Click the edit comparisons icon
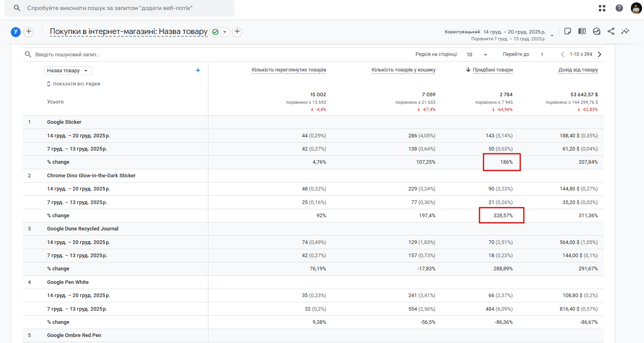Viewport: 644px width, 343px height. click(582, 31)
